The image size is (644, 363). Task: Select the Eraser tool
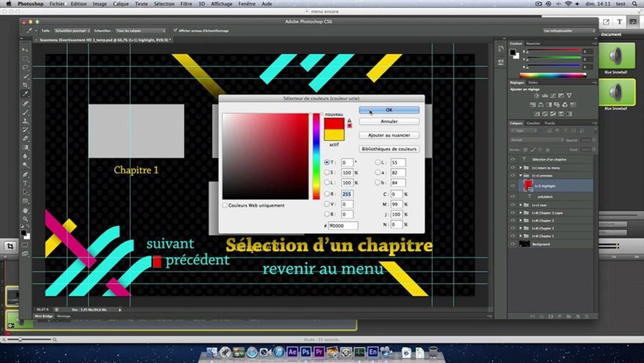point(25,139)
